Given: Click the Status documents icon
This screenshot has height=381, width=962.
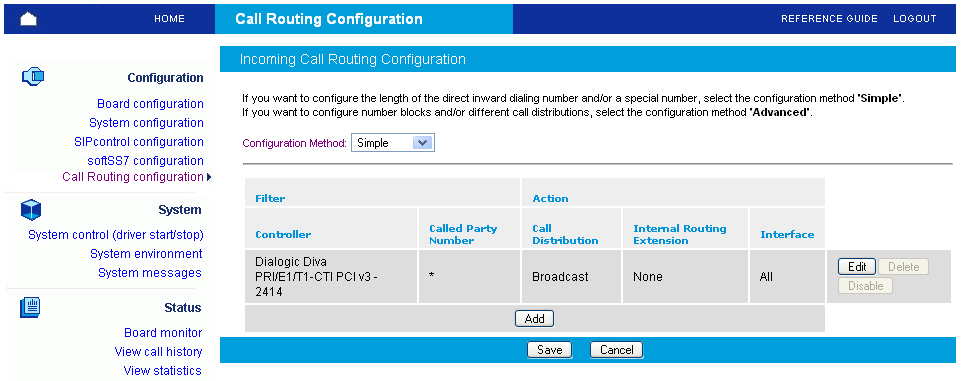Looking at the screenshot, I should (x=30, y=307).
